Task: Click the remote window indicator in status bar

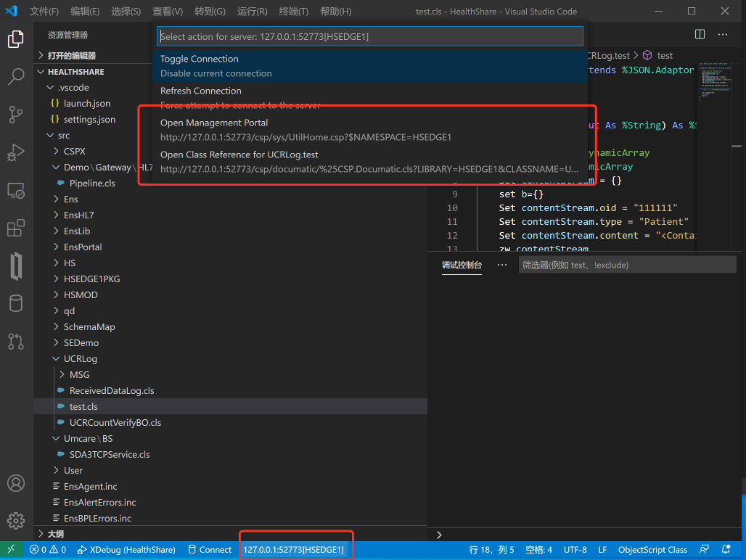Action: (x=11, y=550)
